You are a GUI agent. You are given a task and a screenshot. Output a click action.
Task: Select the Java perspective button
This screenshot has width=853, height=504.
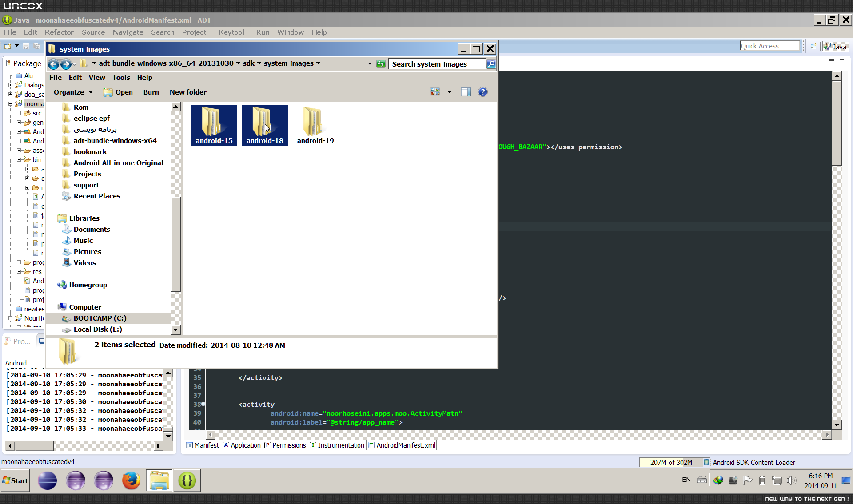pos(836,47)
